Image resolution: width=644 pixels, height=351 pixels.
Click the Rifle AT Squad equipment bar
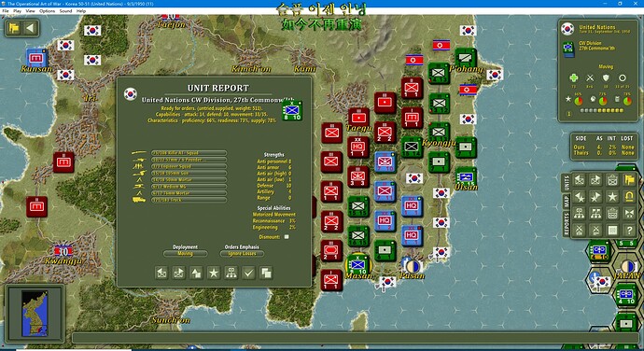pyautogui.click(x=189, y=153)
